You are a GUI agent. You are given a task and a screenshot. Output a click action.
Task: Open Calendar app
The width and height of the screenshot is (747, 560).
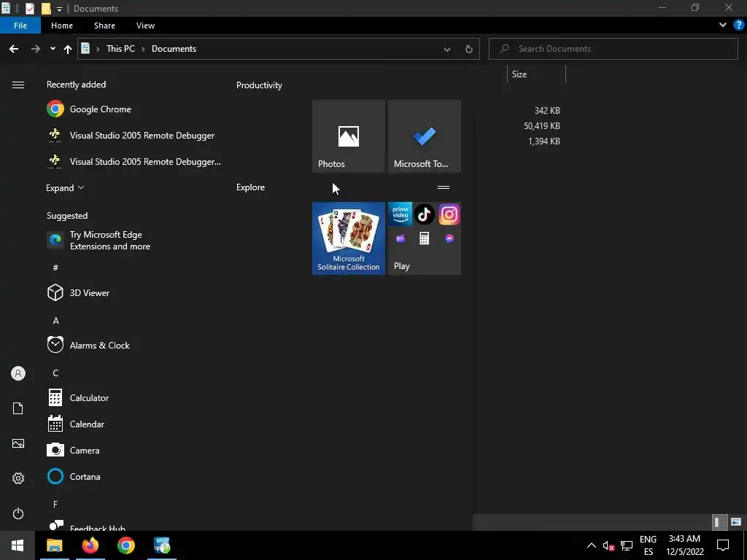(x=133, y=424)
